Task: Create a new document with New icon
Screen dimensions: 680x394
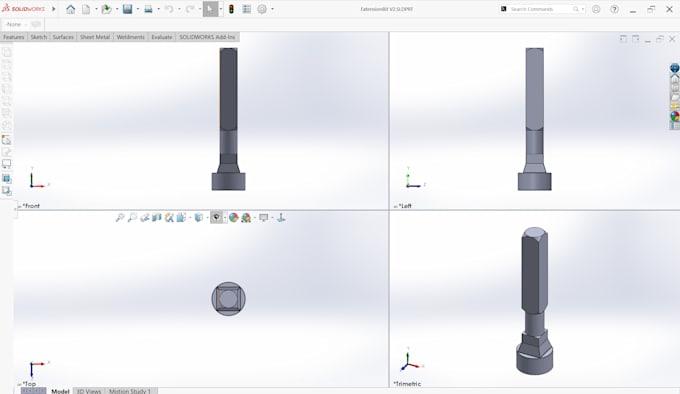Action: click(86, 9)
